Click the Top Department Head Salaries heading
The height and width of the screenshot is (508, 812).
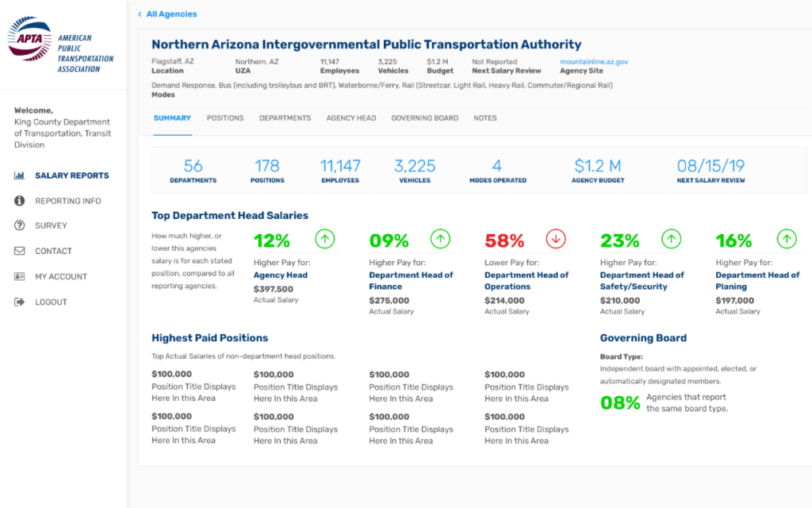click(x=230, y=216)
